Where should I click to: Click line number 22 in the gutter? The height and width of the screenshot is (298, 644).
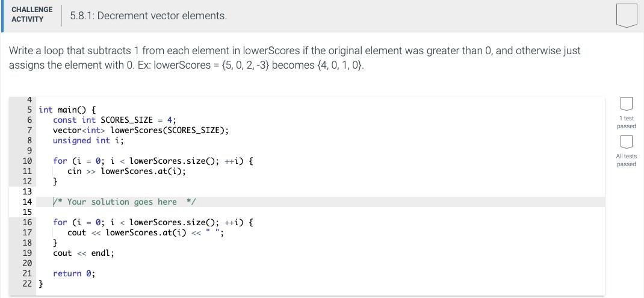click(27, 284)
